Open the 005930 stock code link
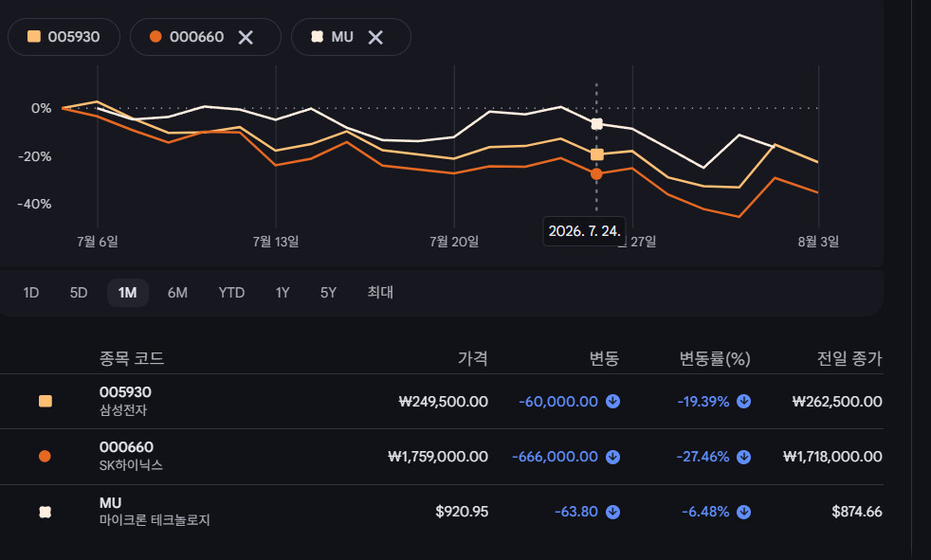 (x=125, y=392)
